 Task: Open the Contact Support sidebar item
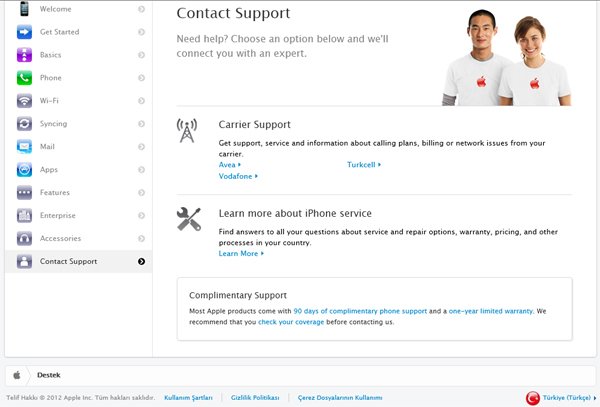69,262
